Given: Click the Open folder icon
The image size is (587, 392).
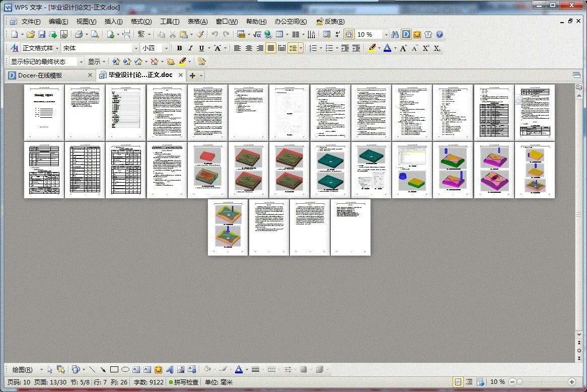Looking at the screenshot, I should click(x=31, y=34).
